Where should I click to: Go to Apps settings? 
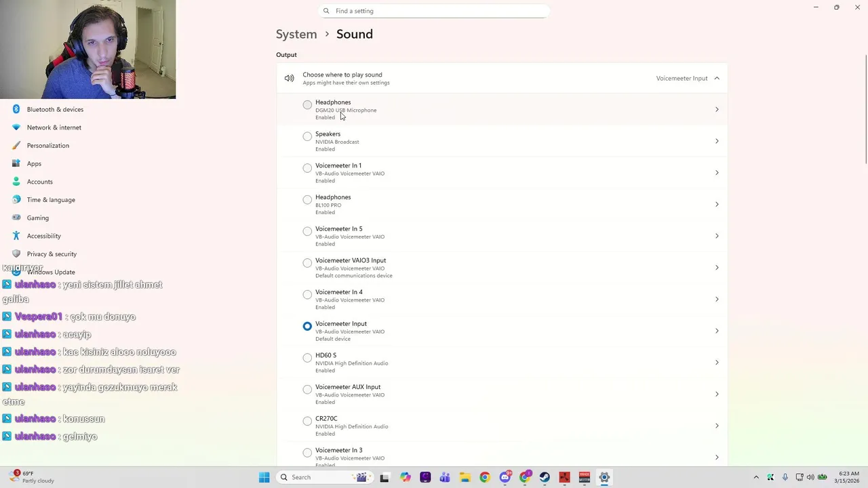coord(34,163)
